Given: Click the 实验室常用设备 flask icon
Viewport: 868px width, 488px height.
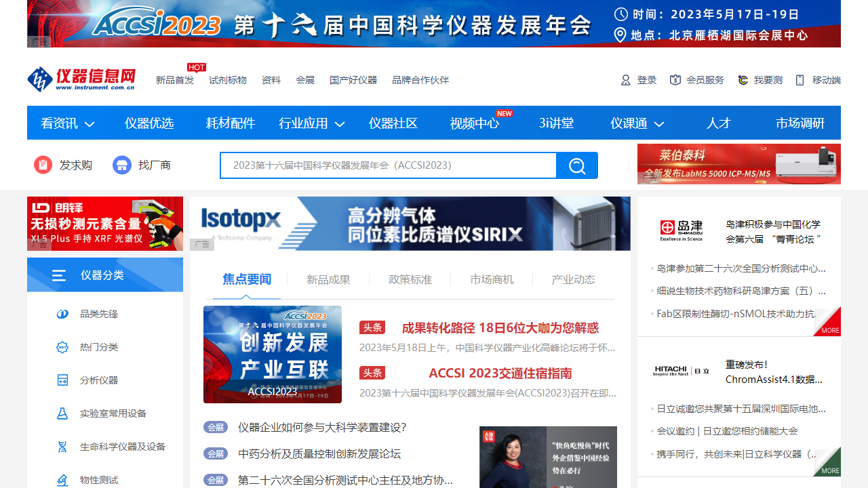Looking at the screenshot, I should click(x=62, y=413).
